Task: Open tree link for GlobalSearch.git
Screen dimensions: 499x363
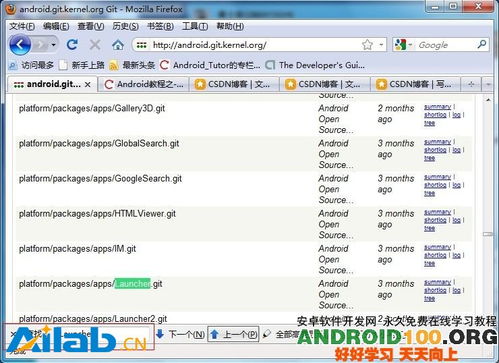Action: [429, 158]
